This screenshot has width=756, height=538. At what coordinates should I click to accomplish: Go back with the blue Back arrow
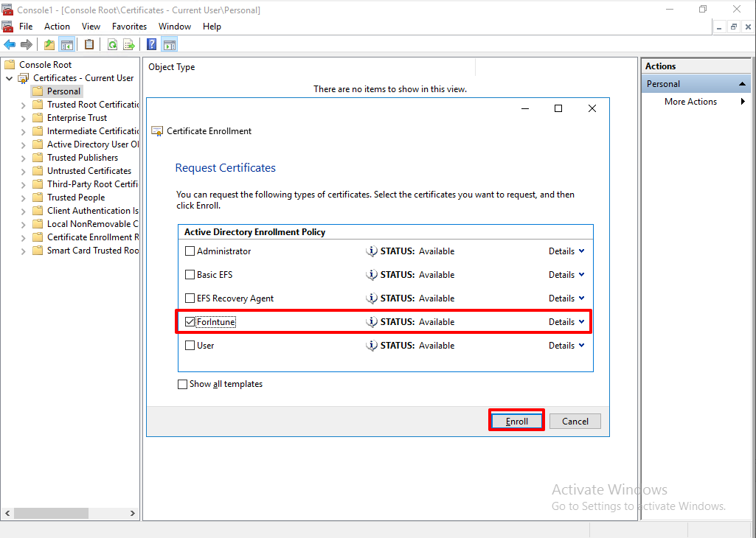[9, 45]
